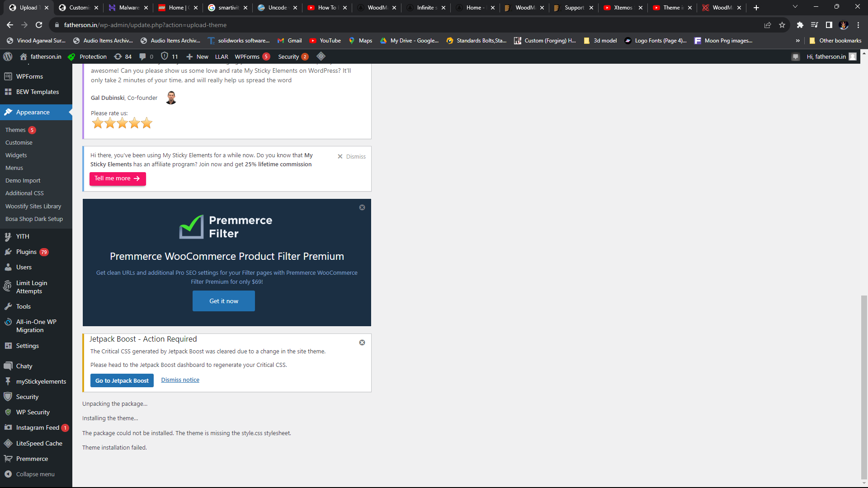Screen dimensions: 868x488
Task: Click Gal Dubinski's avatar photo
Action: 171,98
